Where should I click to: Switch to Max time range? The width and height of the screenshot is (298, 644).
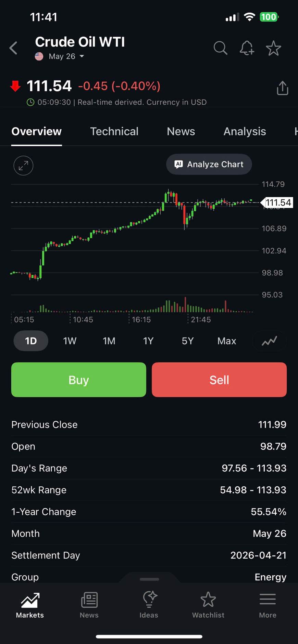[226, 341]
